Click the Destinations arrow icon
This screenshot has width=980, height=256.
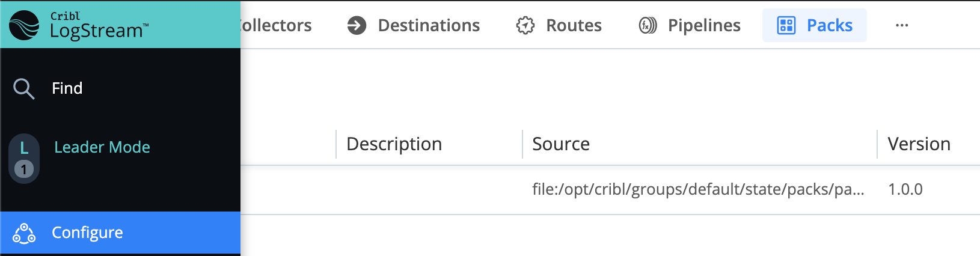tap(357, 25)
